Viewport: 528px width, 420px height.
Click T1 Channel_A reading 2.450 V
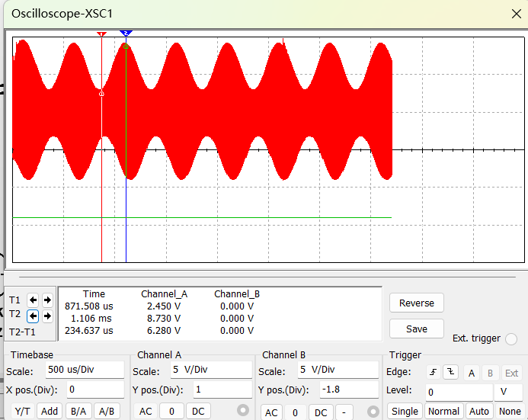point(164,306)
